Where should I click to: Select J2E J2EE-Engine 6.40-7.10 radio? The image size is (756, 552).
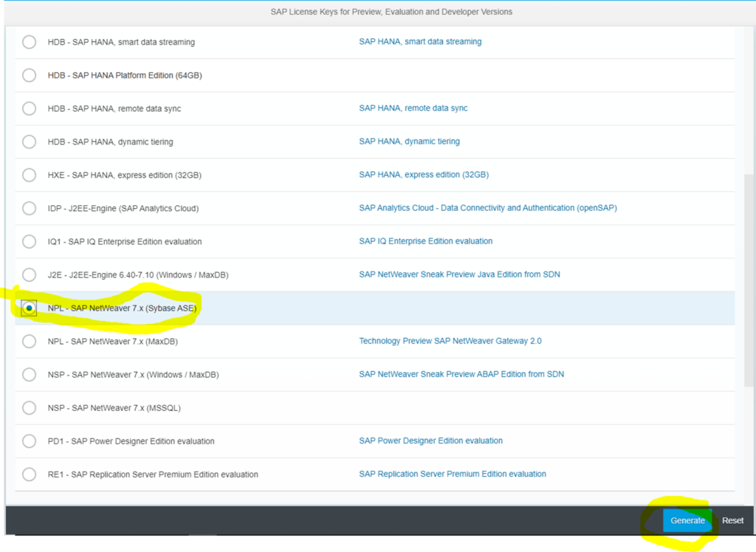click(x=29, y=275)
